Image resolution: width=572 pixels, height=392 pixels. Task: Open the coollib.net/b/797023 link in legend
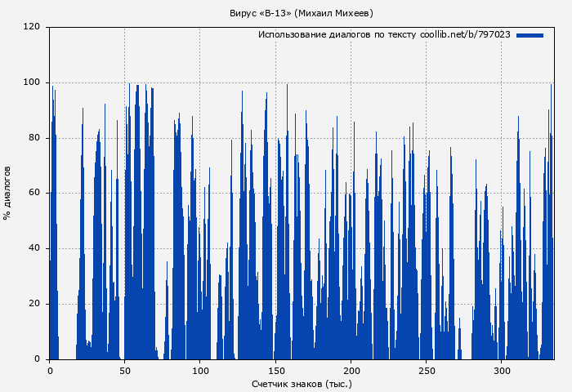tap(465, 35)
